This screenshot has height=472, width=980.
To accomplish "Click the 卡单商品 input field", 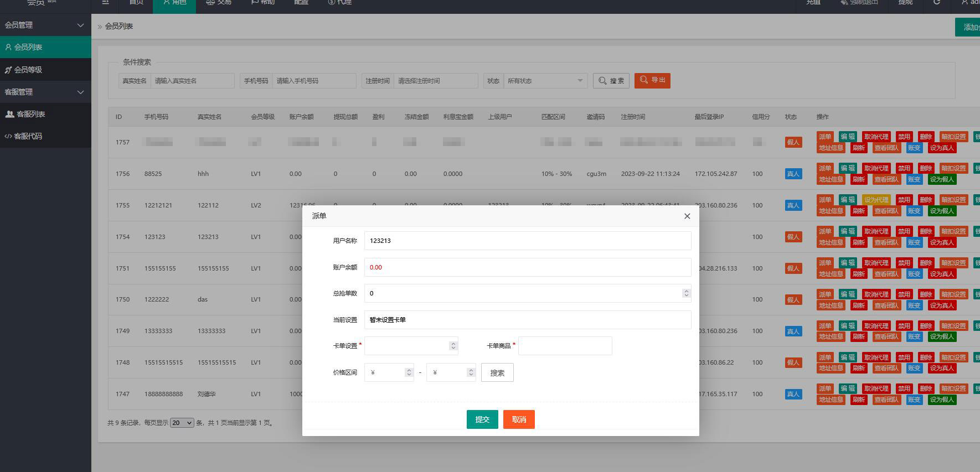I will (565, 346).
